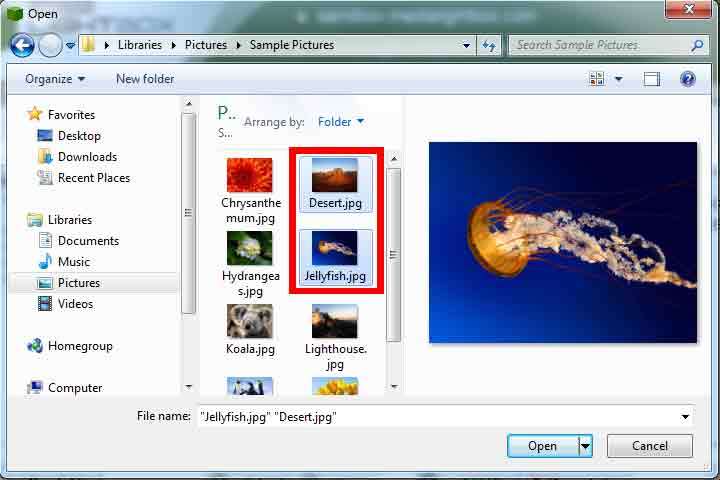
Task: Click the Help question mark icon
Action: 687,78
